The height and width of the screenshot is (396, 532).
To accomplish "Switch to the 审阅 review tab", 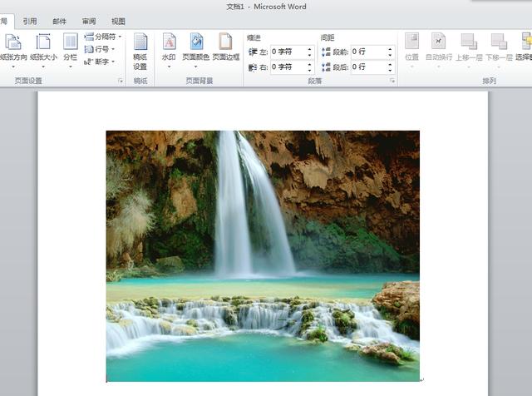I will (x=89, y=22).
